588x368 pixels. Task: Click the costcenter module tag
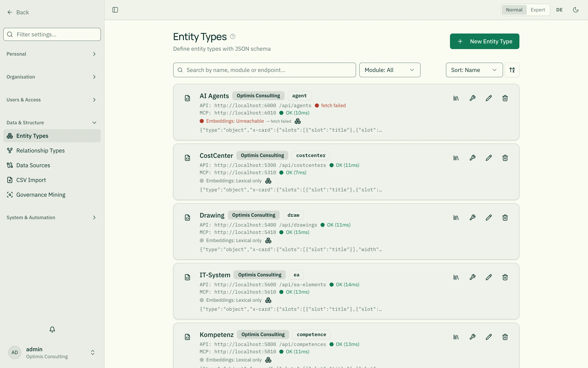tap(311, 155)
